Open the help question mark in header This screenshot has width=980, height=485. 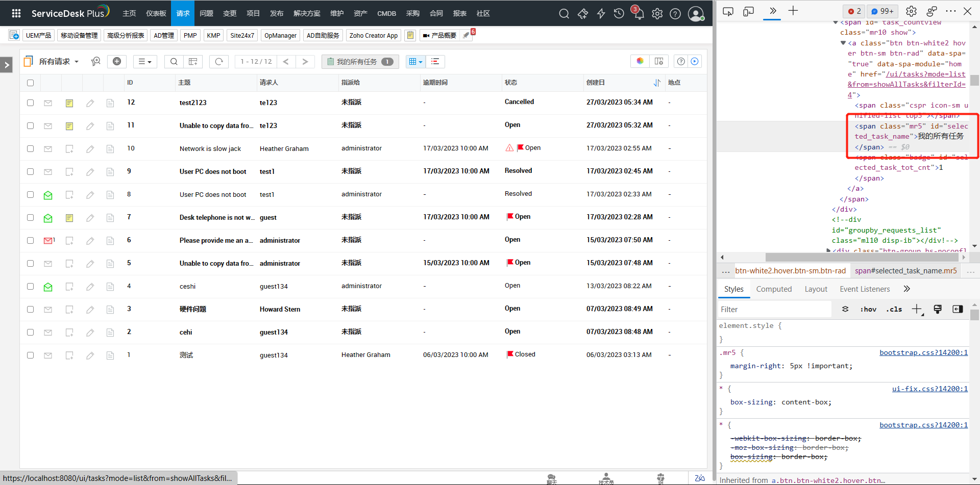pos(675,14)
